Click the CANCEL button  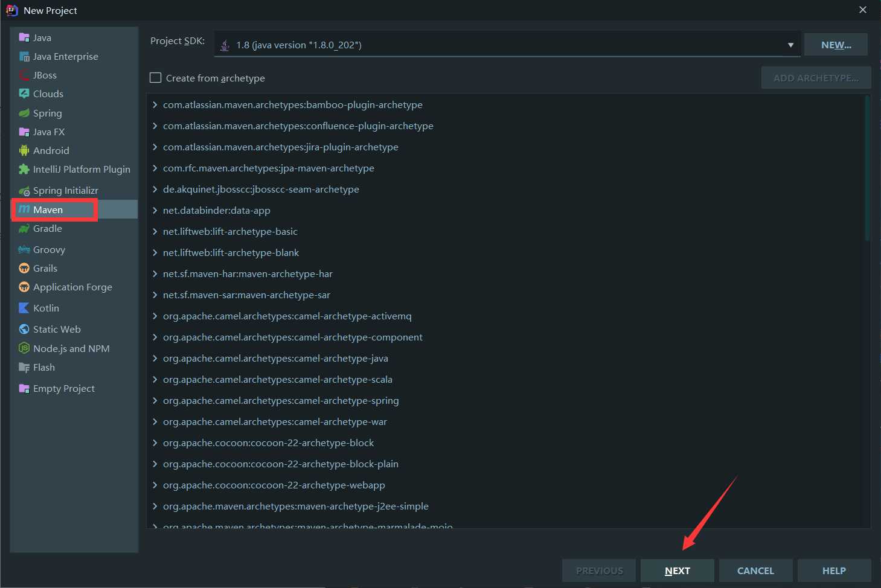click(755, 570)
